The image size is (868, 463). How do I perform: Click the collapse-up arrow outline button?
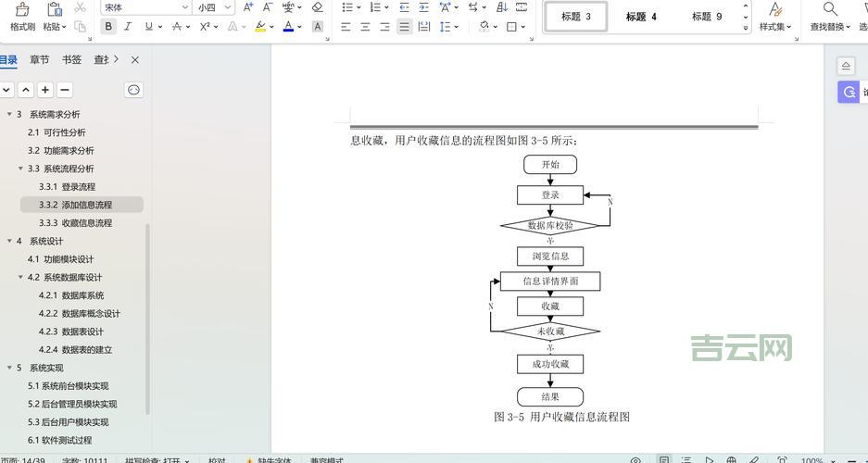pos(26,90)
